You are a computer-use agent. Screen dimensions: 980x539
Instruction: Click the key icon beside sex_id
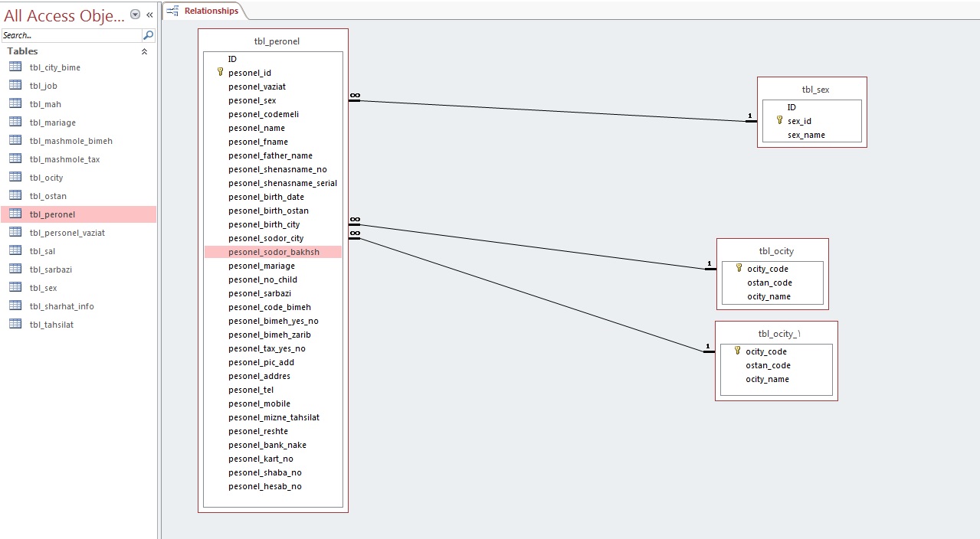[779, 120]
